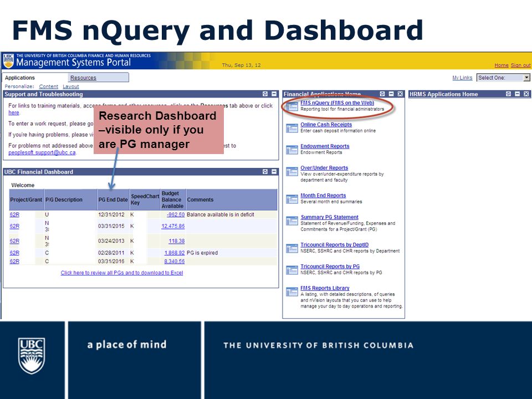Click the FMS Reports Library icon
The height and width of the screenshot is (399, 532).
(x=292, y=292)
